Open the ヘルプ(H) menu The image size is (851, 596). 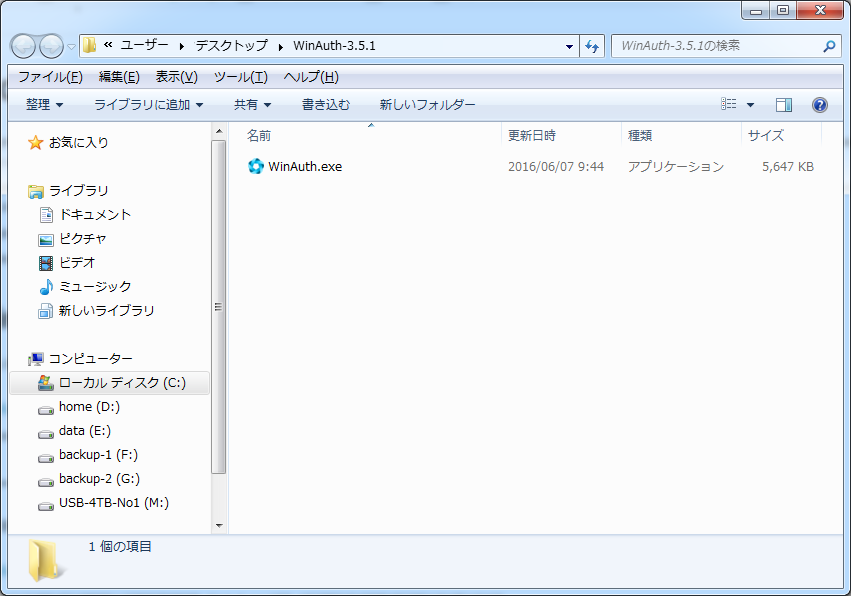(x=311, y=77)
